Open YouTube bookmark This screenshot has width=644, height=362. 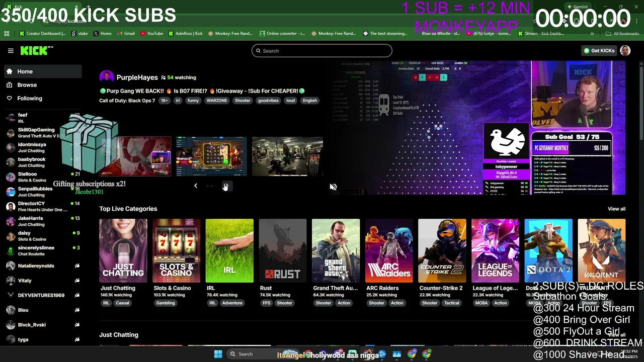[151, 34]
